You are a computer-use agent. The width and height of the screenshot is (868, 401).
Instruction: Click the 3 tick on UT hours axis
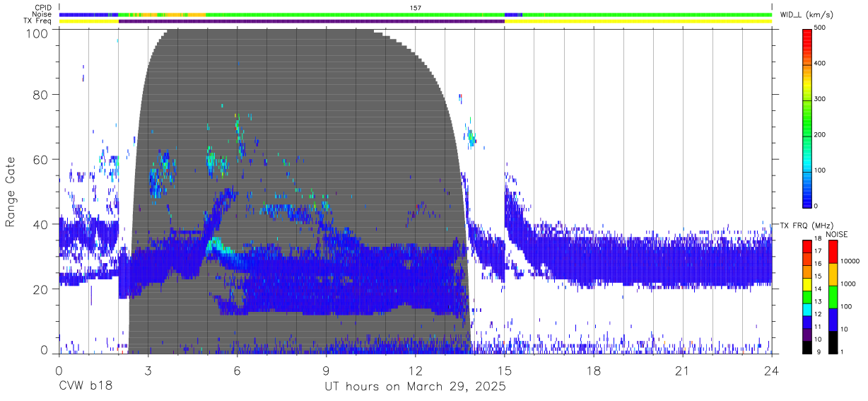[x=148, y=371]
